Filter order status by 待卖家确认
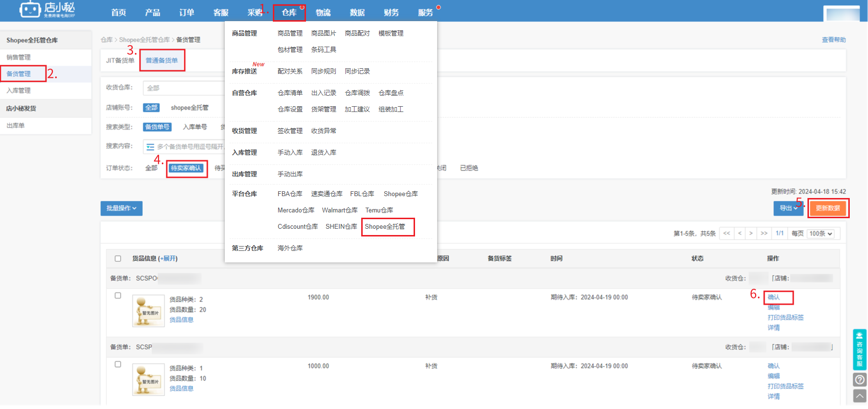The image size is (868, 409). point(186,168)
